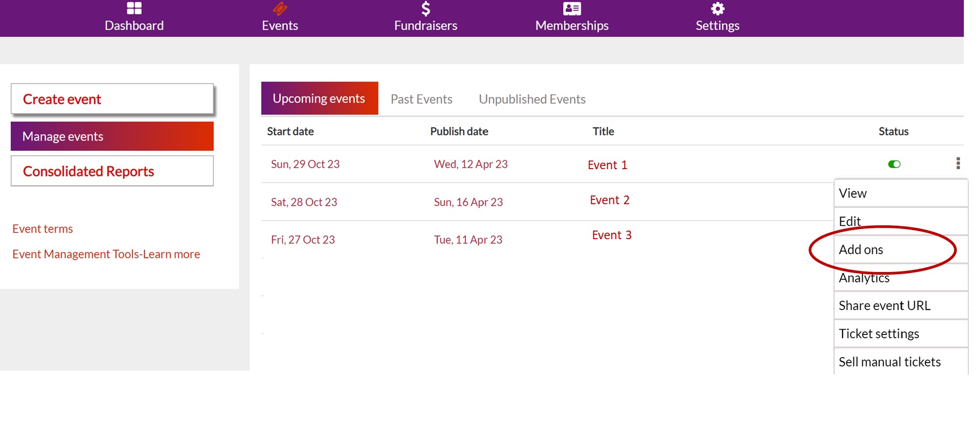Open the Event 3 title link
The height and width of the screenshot is (432, 980).
tap(612, 235)
